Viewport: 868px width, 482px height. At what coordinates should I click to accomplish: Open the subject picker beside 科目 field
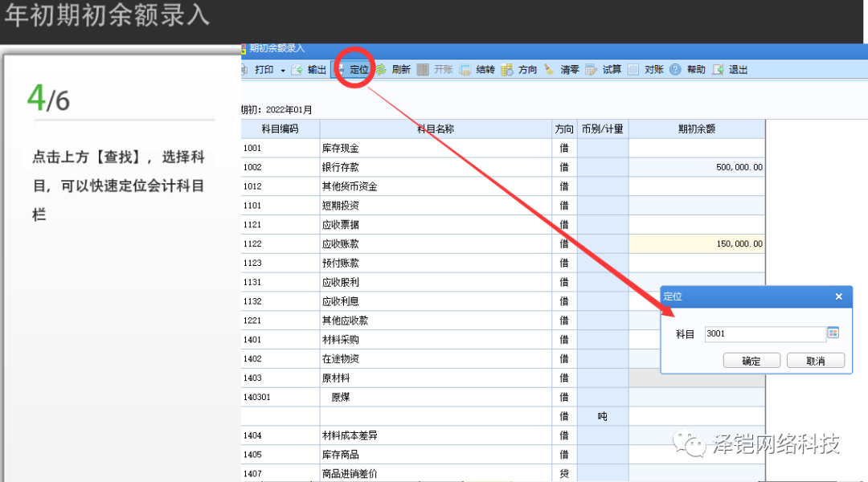tap(833, 333)
